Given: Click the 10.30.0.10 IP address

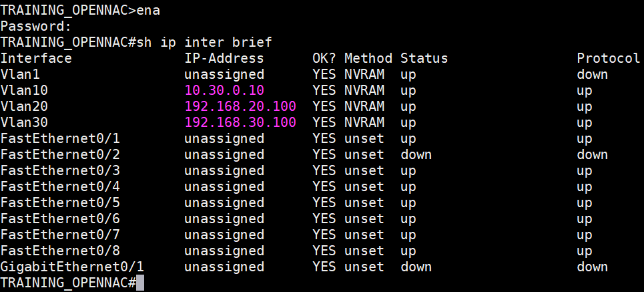Looking at the screenshot, I should [224, 90].
